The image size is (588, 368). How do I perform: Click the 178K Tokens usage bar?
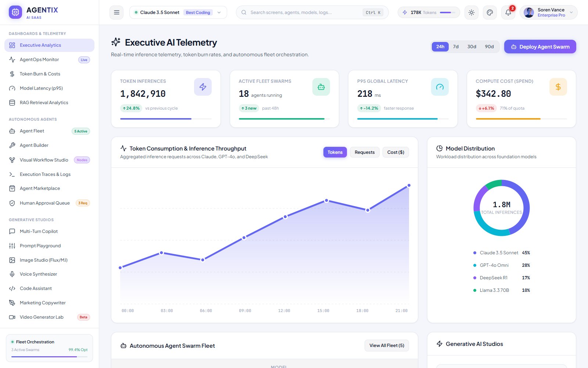pyautogui.click(x=448, y=13)
